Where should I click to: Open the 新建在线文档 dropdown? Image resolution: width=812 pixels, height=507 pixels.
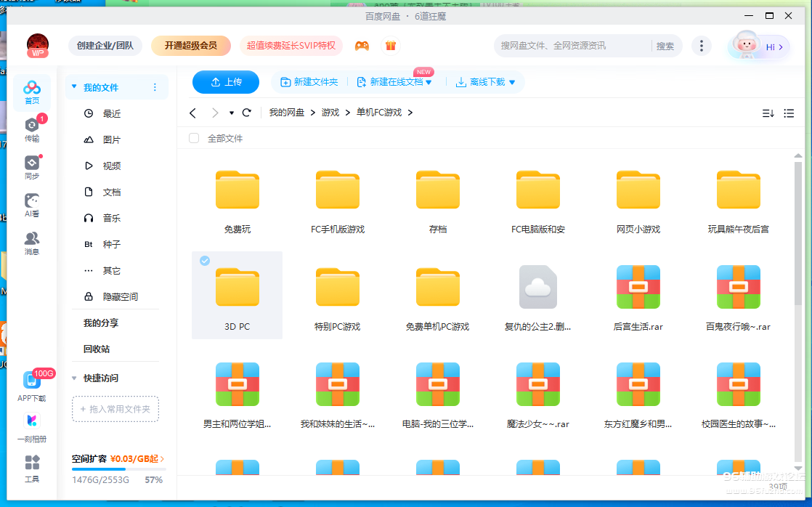click(x=429, y=83)
